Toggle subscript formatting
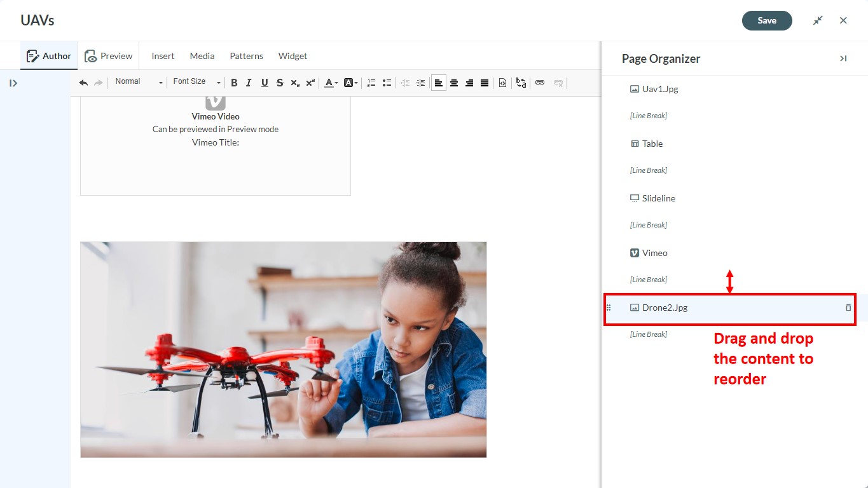 295,83
